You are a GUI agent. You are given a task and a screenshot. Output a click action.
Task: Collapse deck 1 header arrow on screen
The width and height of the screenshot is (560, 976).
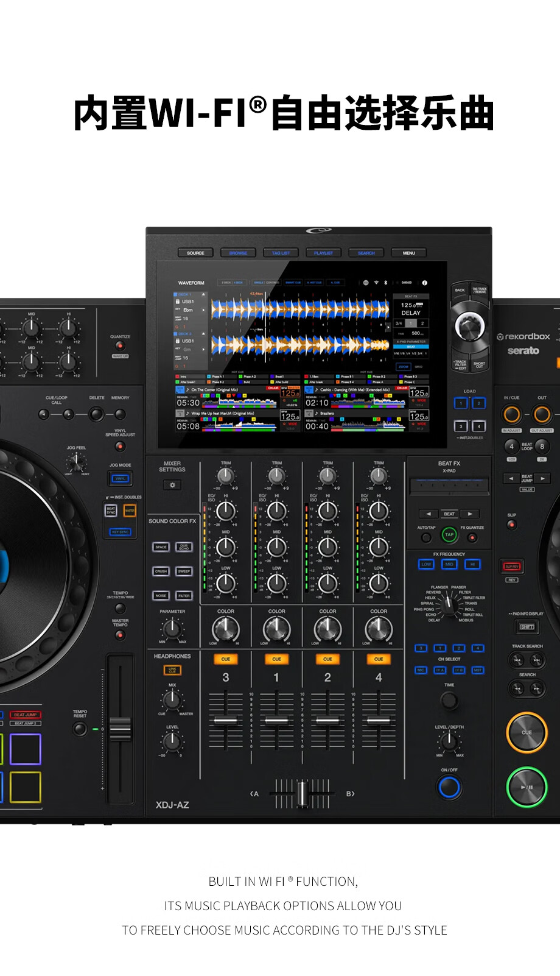[204, 295]
